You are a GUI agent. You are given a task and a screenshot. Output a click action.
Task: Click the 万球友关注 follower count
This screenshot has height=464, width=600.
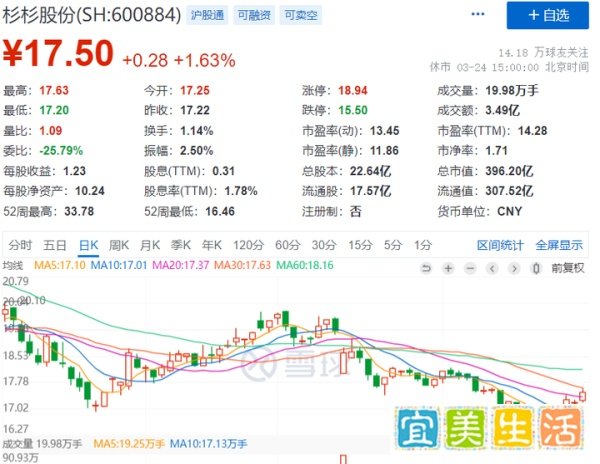click(x=543, y=52)
